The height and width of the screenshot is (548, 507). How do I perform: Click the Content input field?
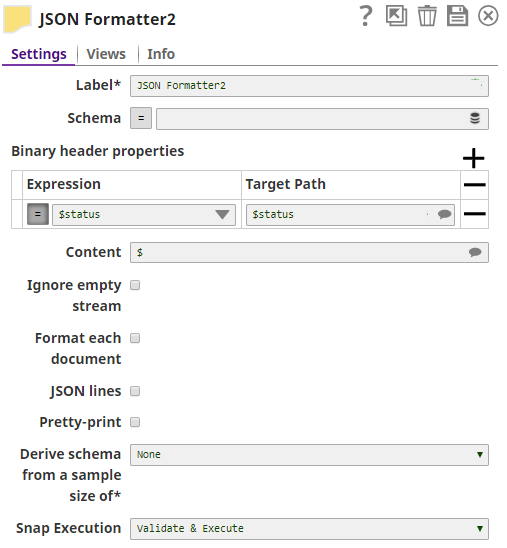pyautogui.click(x=309, y=253)
